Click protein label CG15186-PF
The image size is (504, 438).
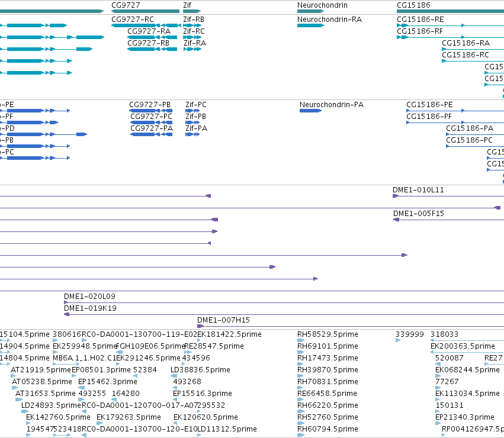pyautogui.click(x=429, y=117)
